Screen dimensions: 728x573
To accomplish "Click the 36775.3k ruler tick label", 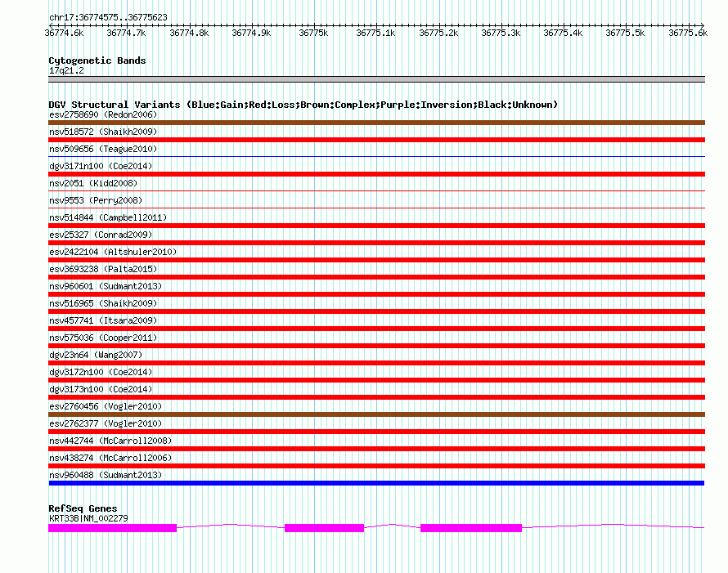I will (501, 33).
